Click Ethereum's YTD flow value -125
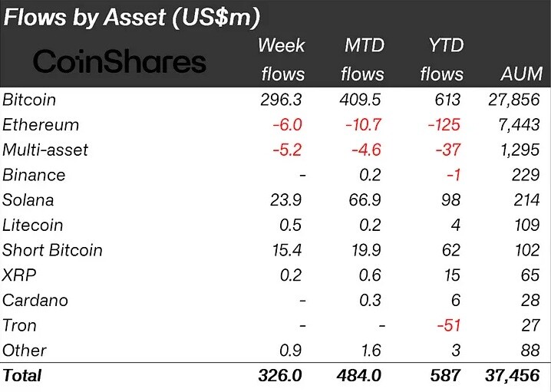Viewport: 551px width, 392px height. [444, 125]
